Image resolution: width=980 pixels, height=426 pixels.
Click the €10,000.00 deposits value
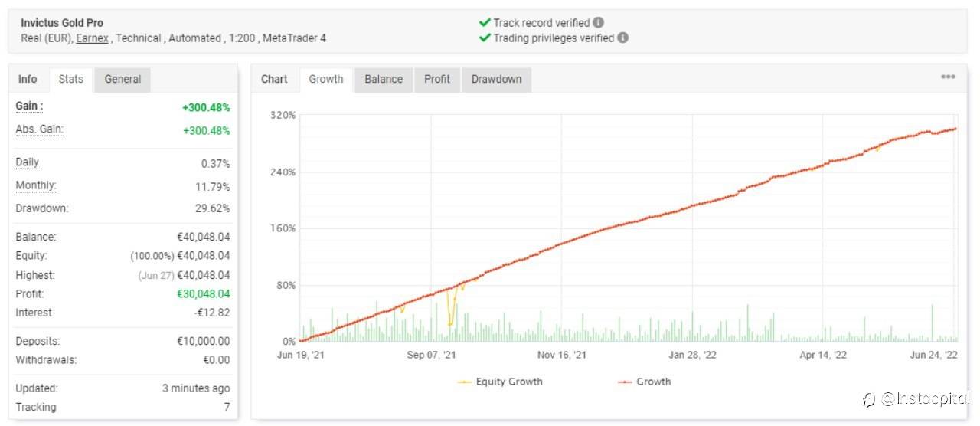point(204,341)
